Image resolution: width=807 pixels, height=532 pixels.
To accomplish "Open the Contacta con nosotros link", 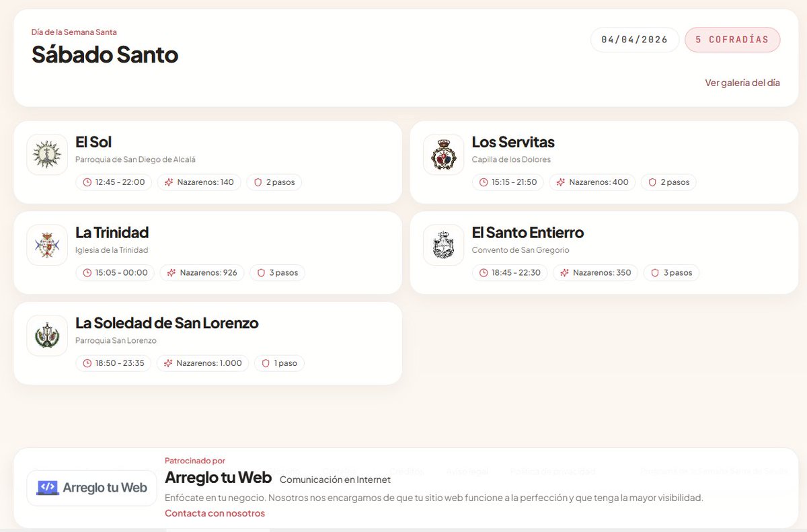I will [215, 513].
